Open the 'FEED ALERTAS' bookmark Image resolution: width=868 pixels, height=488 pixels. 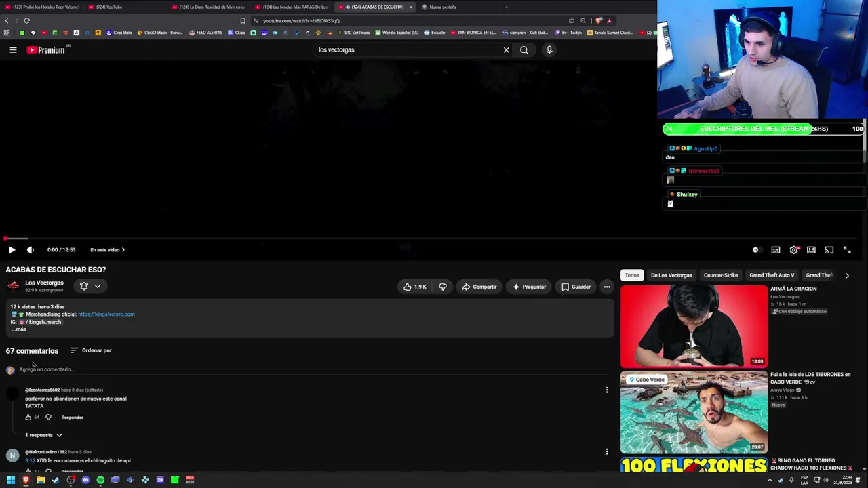205,33
